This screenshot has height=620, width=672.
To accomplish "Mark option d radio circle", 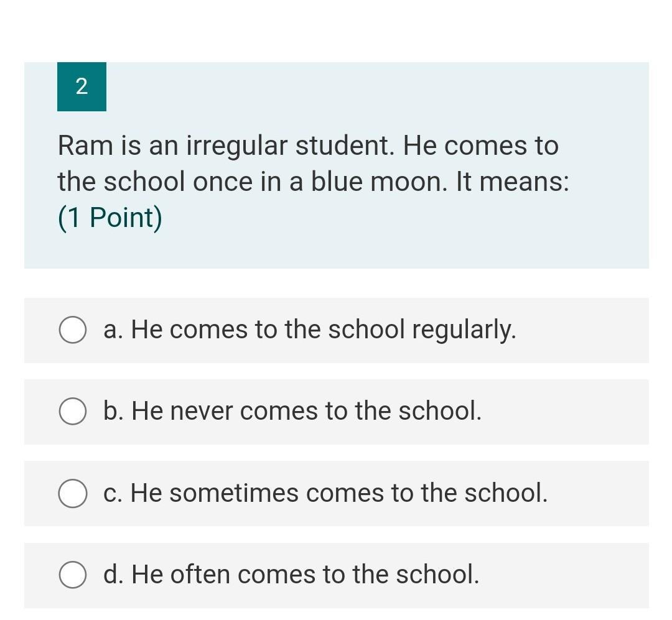I will point(73,575).
